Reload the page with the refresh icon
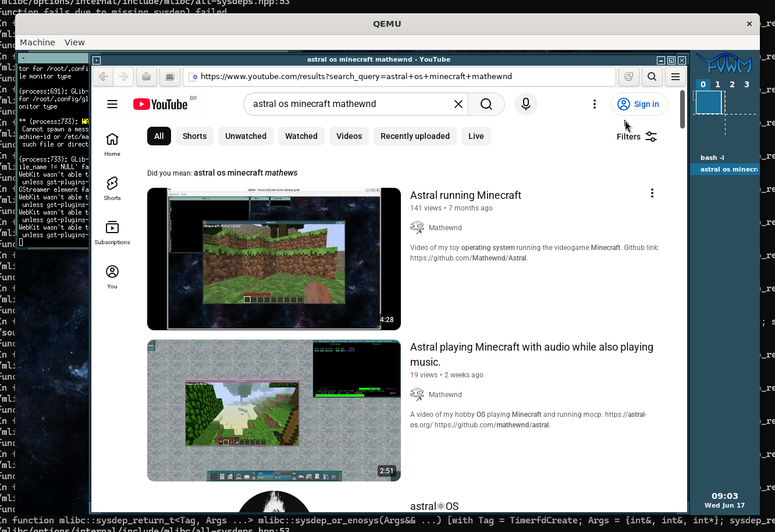The width and height of the screenshot is (775, 532). tap(628, 77)
